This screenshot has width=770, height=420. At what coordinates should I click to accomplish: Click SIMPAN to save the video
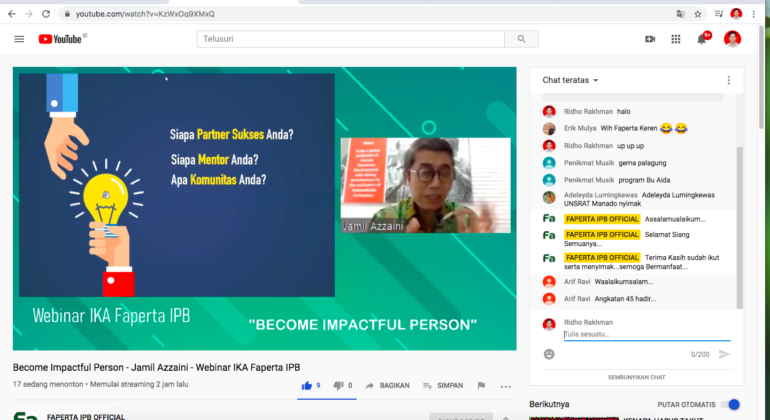[x=443, y=386]
